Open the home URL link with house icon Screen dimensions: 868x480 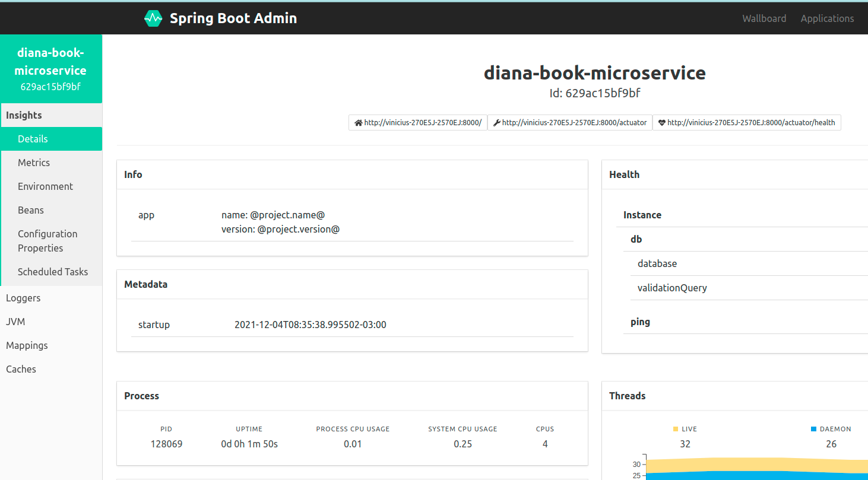pos(418,123)
